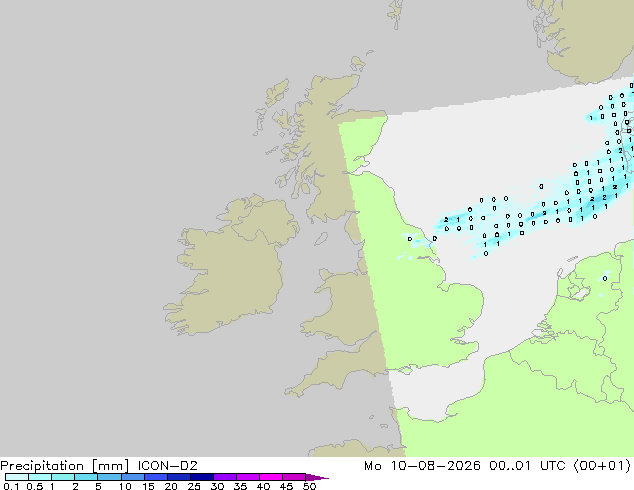Click the "[mm]" unit label
The image size is (634, 490).
click(110, 466)
